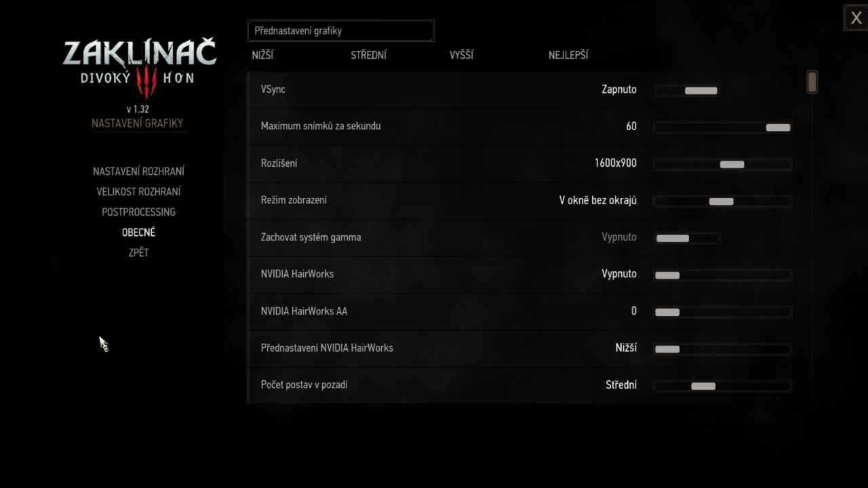
Task: Select the Obecné menu item
Action: tap(138, 232)
